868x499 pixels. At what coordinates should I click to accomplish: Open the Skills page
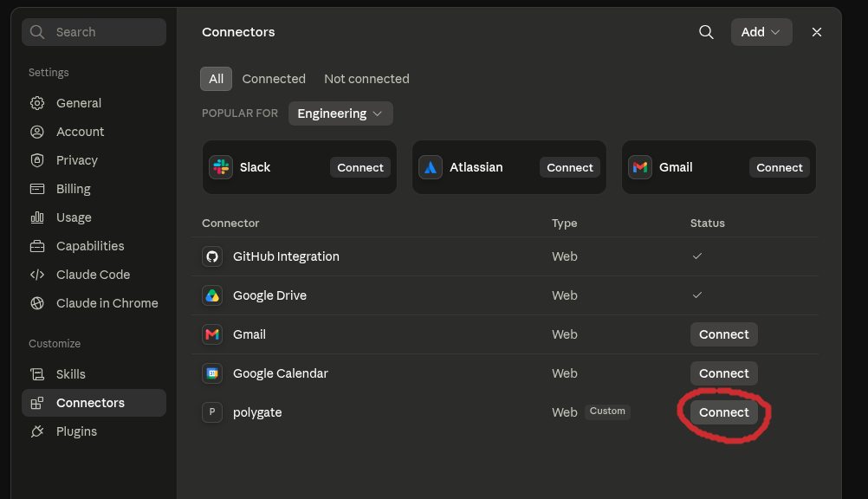(94, 374)
